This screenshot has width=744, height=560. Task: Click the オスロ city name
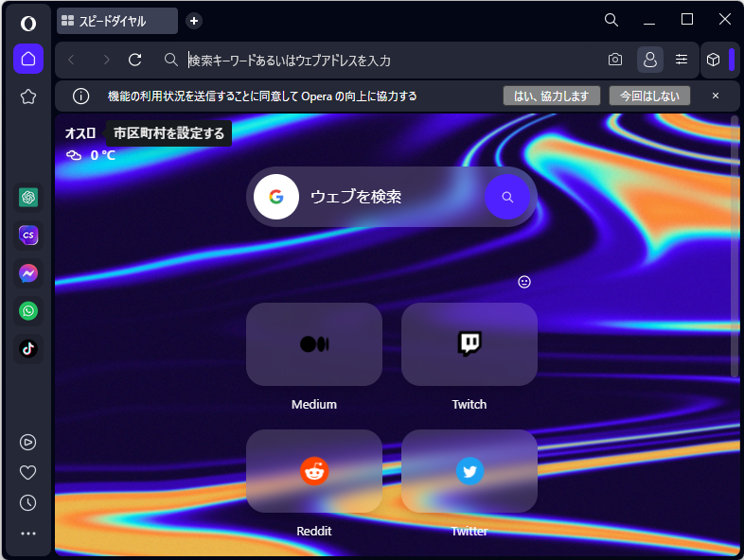click(x=80, y=133)
